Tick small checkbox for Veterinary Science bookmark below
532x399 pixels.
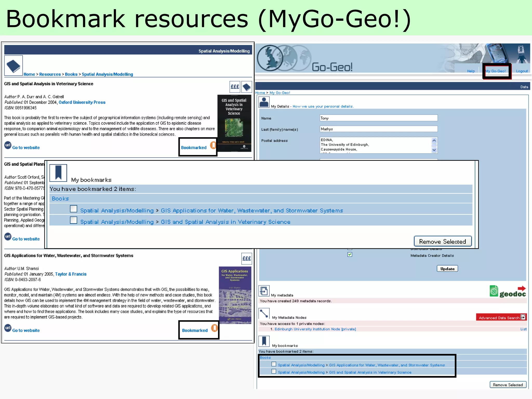[x=274, y=371]
